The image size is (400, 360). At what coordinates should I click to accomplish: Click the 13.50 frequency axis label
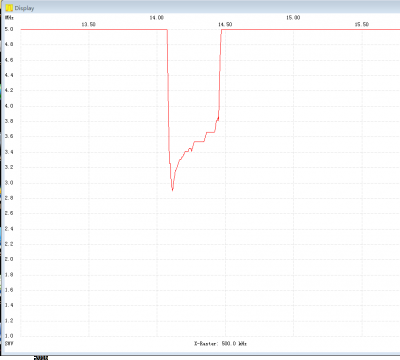pos(89,24)
